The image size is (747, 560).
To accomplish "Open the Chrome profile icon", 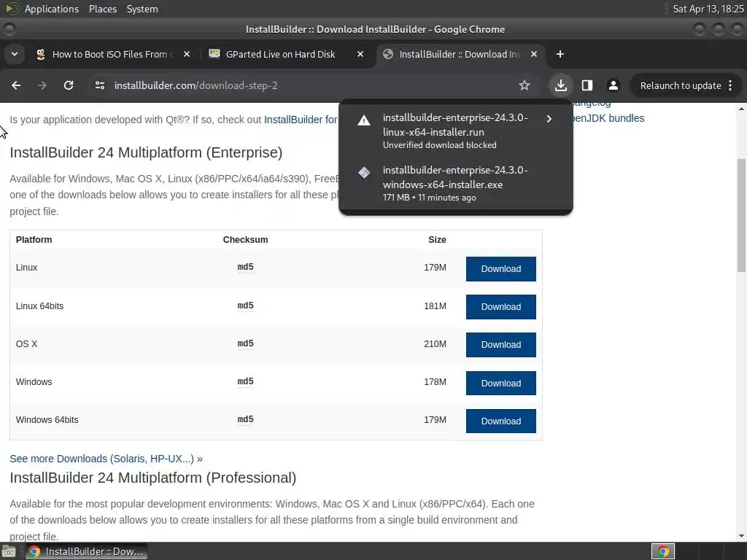I will pyautogui.click(x=613, y=85).
